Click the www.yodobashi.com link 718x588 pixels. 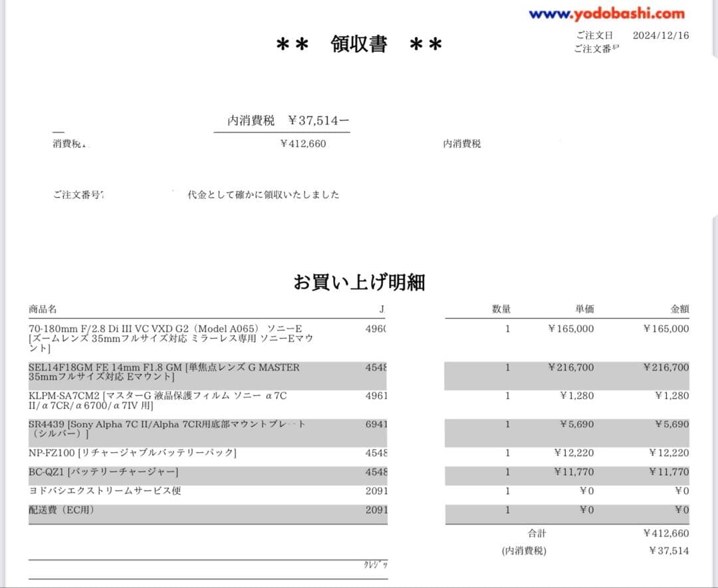tap(606, 13)
